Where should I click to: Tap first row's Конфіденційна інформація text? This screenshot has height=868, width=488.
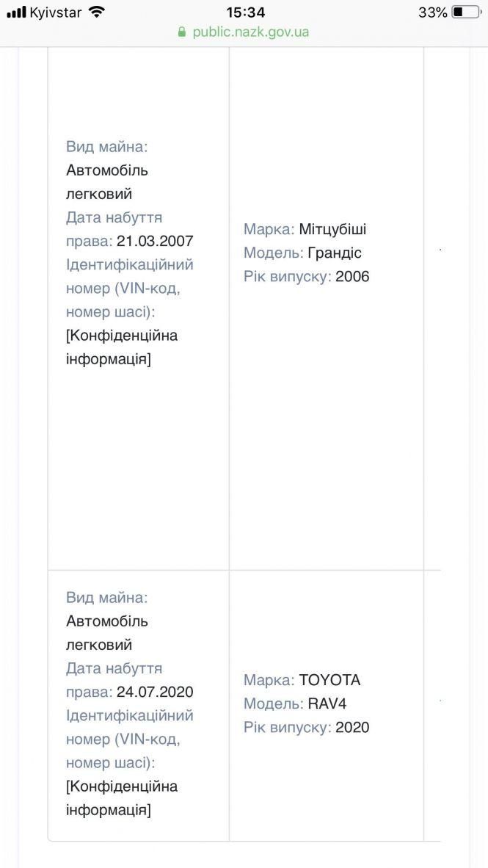[x=122, y=347]
